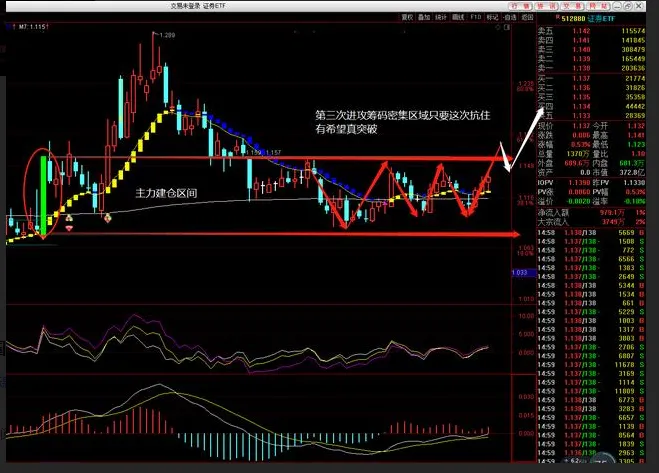Select the 卖一 ask row at 1.138
This screenshot has width=659, height=473.
pyautogui.click(x=591, y=68)
